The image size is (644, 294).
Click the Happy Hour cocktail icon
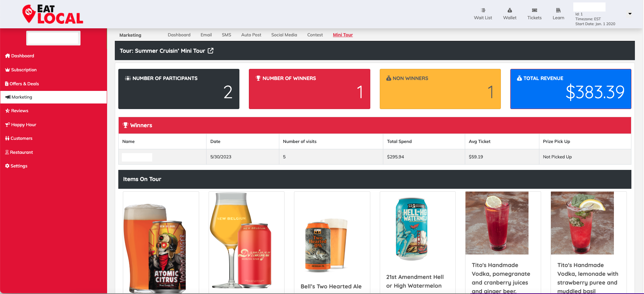pos(8,125)
